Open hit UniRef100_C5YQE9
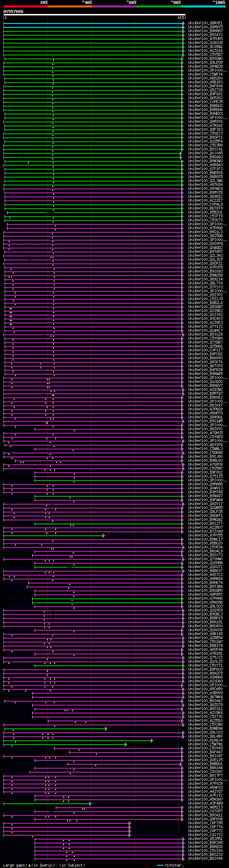This screenshot has width=229, height=868. pyautogui.click(x=205, y=437)
